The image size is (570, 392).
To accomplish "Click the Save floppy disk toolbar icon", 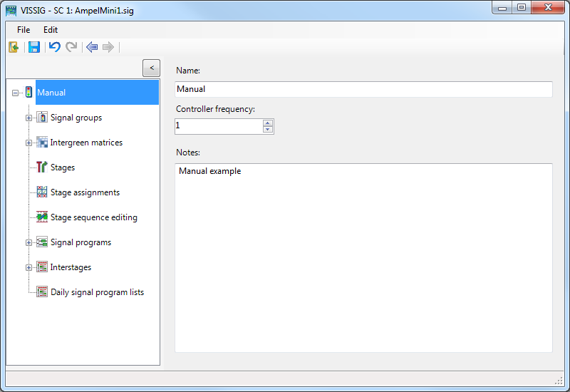I will point(34,47).
